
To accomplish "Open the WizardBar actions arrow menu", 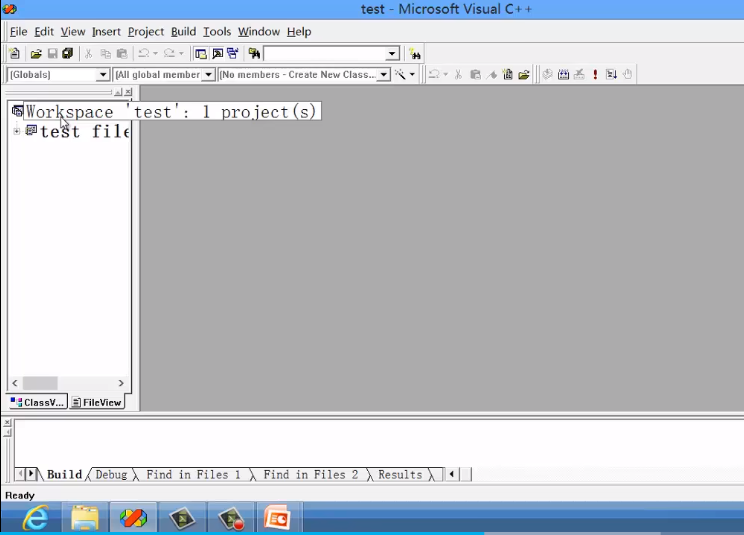I will click(x=412, y=74).
